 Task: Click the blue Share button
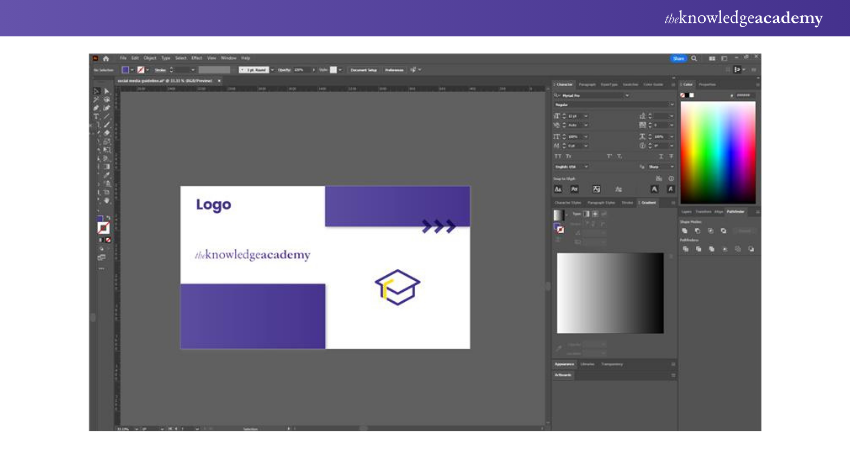[x=678, y=58]
